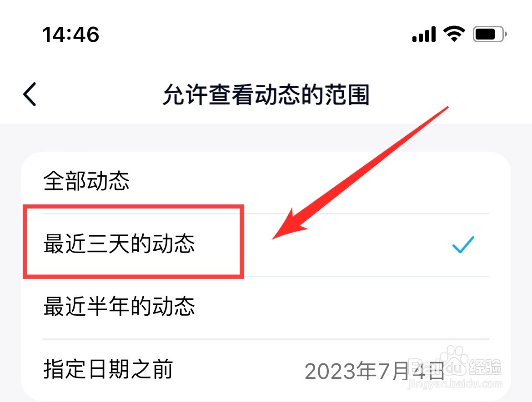This screenshot has height=402, width=532.
Task: Go back using the top-left arrow
Action: click(30, 94)
